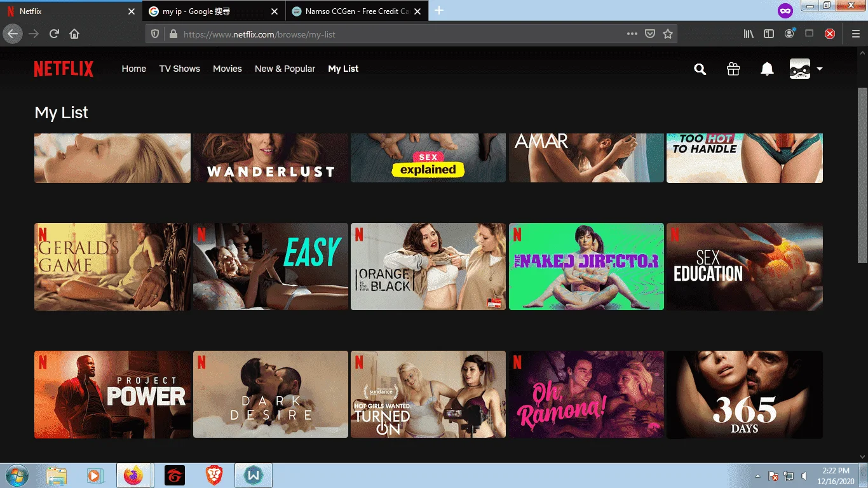
Task: Open Garena icon in taskbar
Action: 174,475
